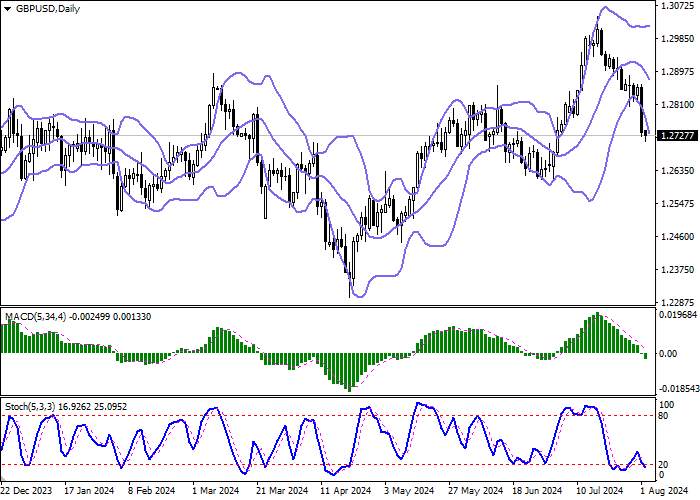Select the 1.22875 price scale label
700x500 pixels.
pos(678,302)
